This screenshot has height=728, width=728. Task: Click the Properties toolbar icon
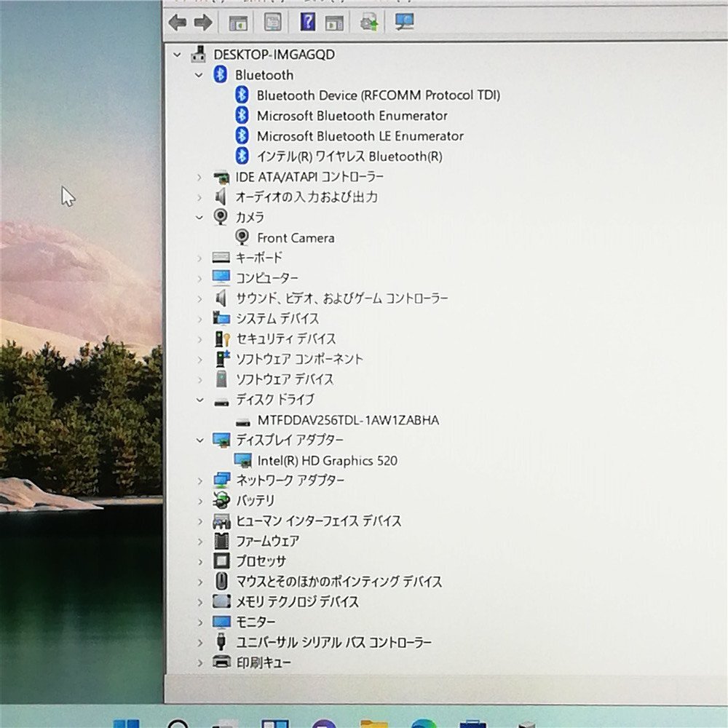(272, 22)
